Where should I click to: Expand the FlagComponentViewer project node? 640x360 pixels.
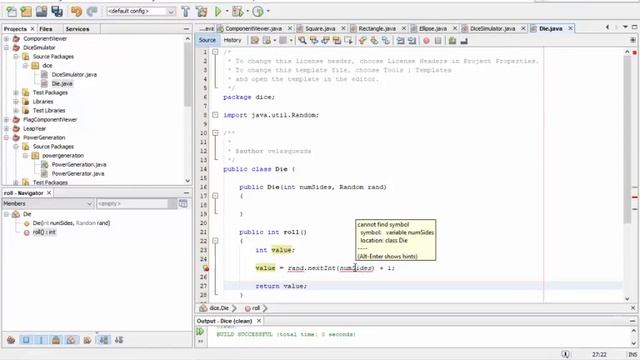(7, 120)
